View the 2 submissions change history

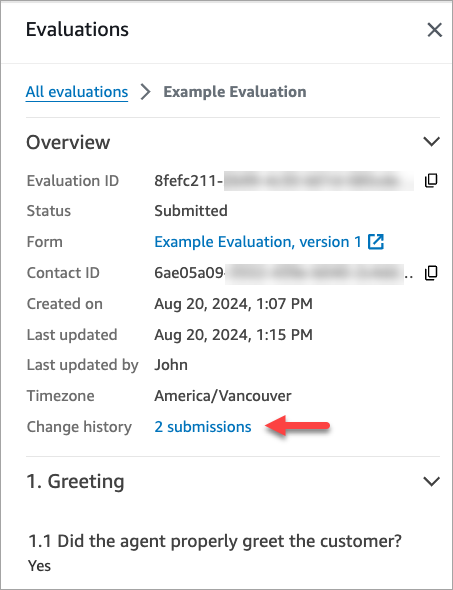(x=203, y=427)
